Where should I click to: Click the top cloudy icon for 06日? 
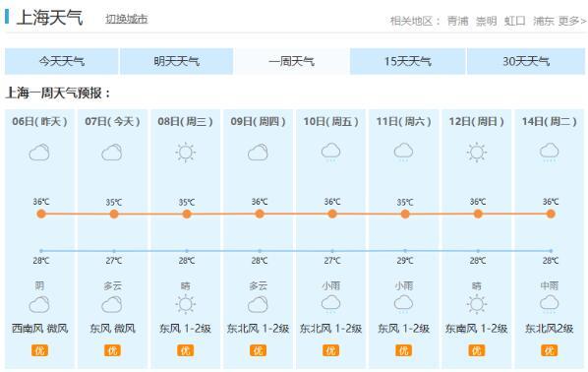pos(39,153)
